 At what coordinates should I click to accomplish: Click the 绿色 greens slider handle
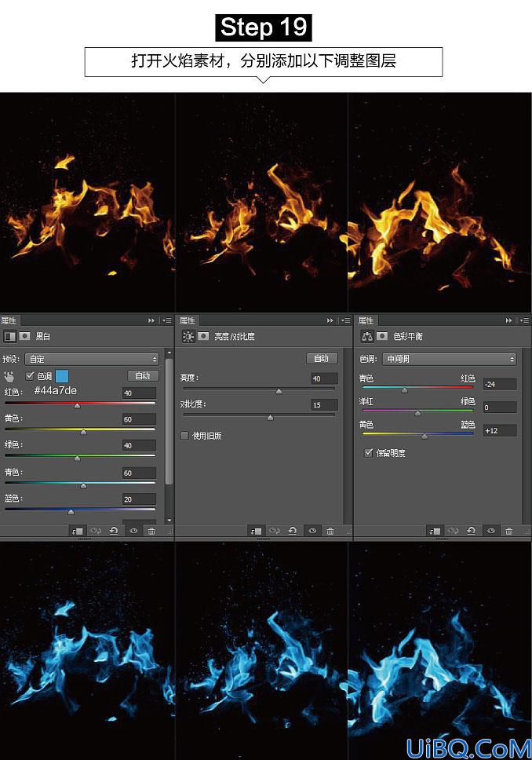point(77,458)
